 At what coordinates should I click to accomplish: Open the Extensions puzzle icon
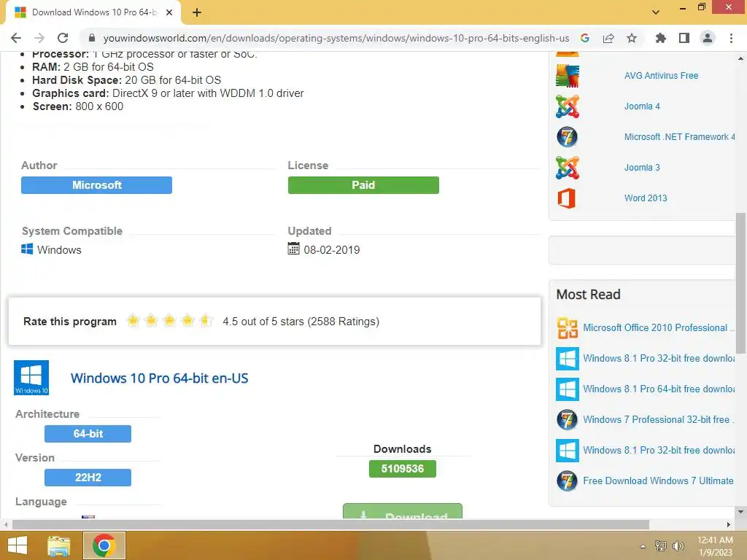tap(661, 38)
